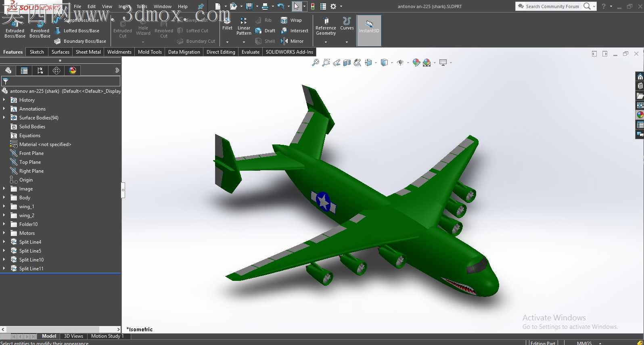Screen dimensions: 644x345
Task: Use the Wrap feature
Action: tap(291, 20)
